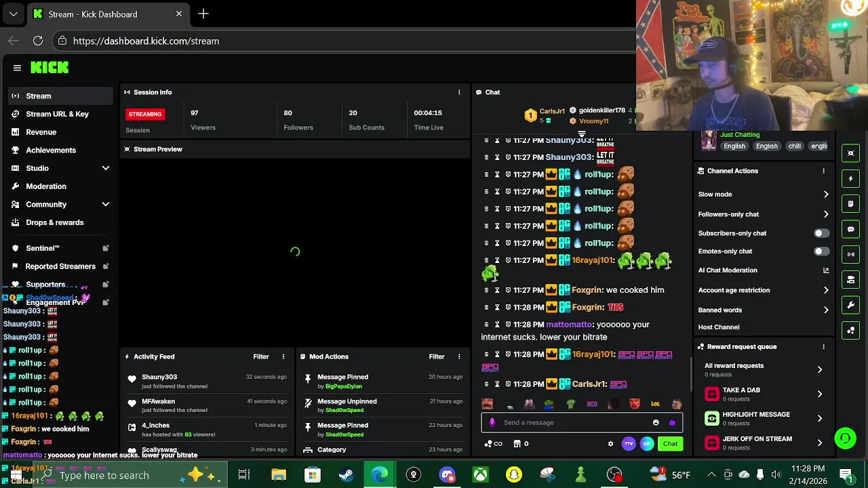Expand All reward requests chevron
The height and width of the screenshot is (488, 868).
tap(820, 369)
